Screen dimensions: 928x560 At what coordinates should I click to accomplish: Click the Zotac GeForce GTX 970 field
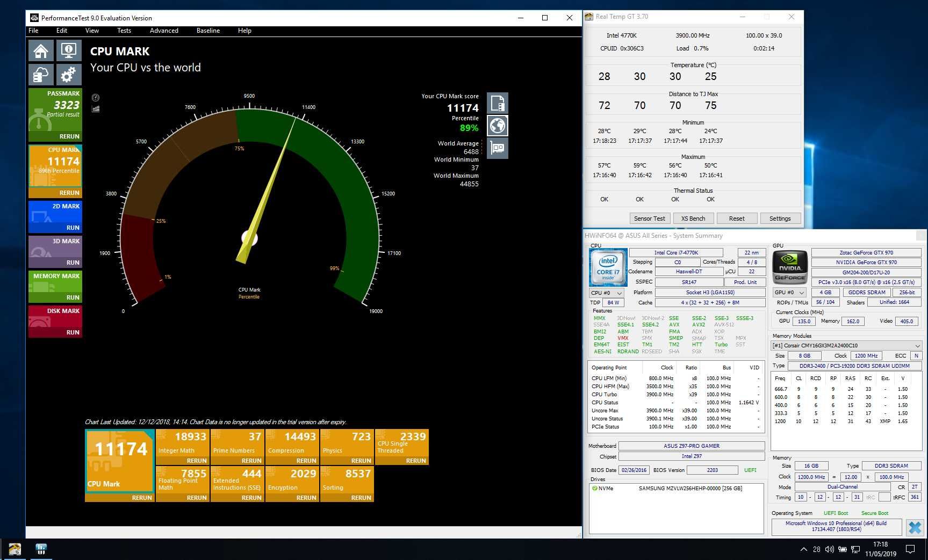(x=866, y=252)
